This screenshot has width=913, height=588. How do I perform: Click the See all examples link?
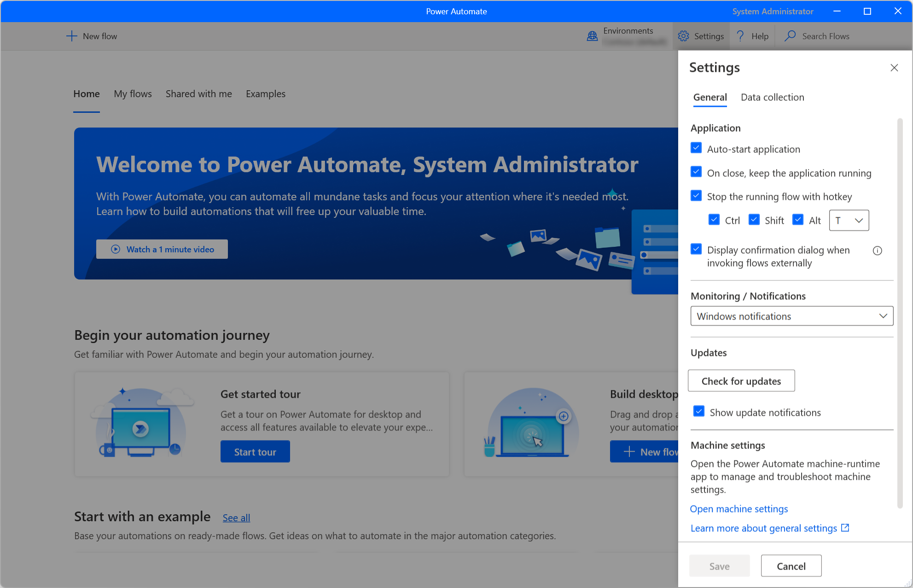(236, 517)
